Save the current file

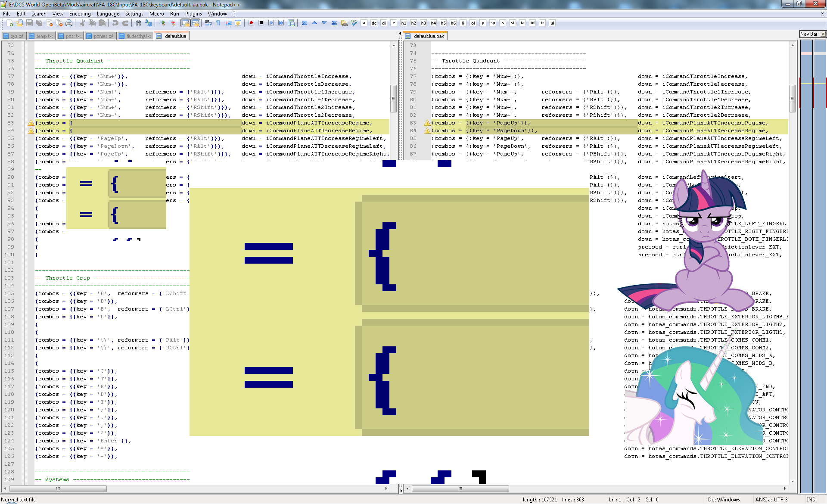click(29, 23)
